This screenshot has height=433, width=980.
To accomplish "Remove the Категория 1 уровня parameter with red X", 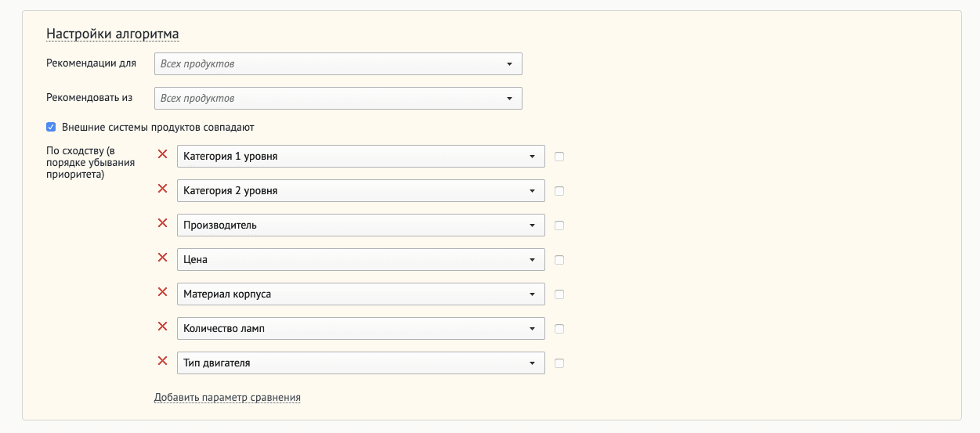I will click(x=163, y=154).
